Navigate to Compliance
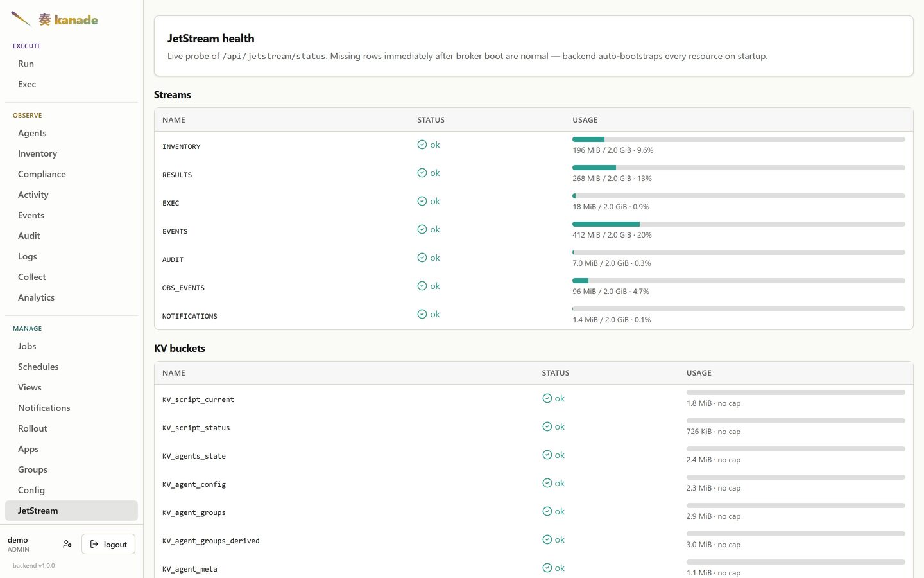Viewport: 924px width, 578px height. (71, 174)
